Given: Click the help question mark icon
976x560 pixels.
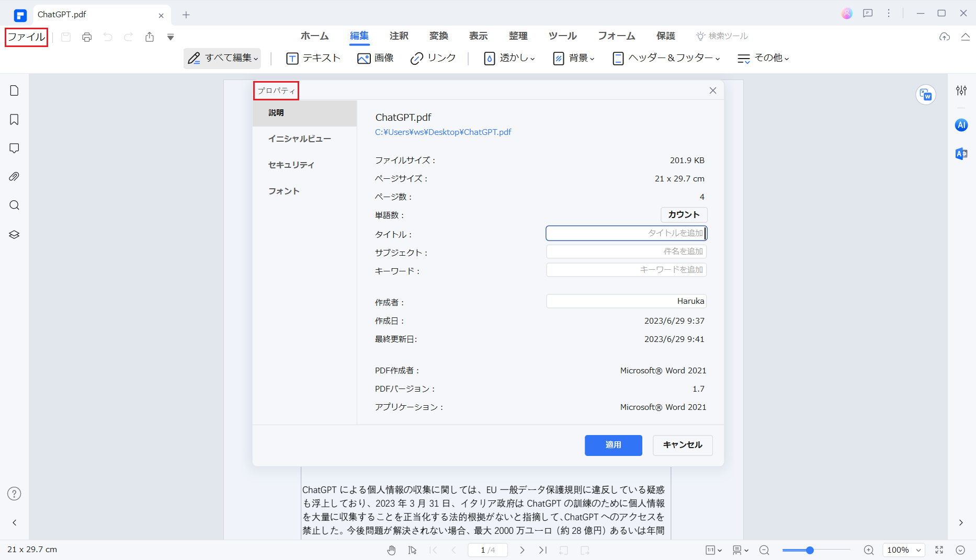Looking at the screenshot, I should 14,494.
